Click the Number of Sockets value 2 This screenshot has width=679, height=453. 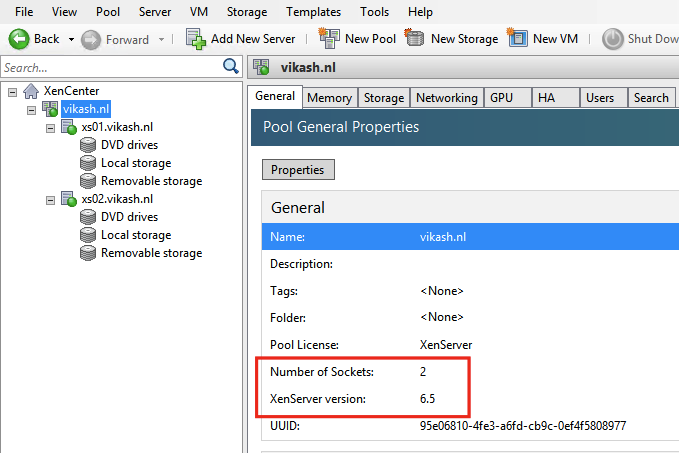tap(423, 372)
